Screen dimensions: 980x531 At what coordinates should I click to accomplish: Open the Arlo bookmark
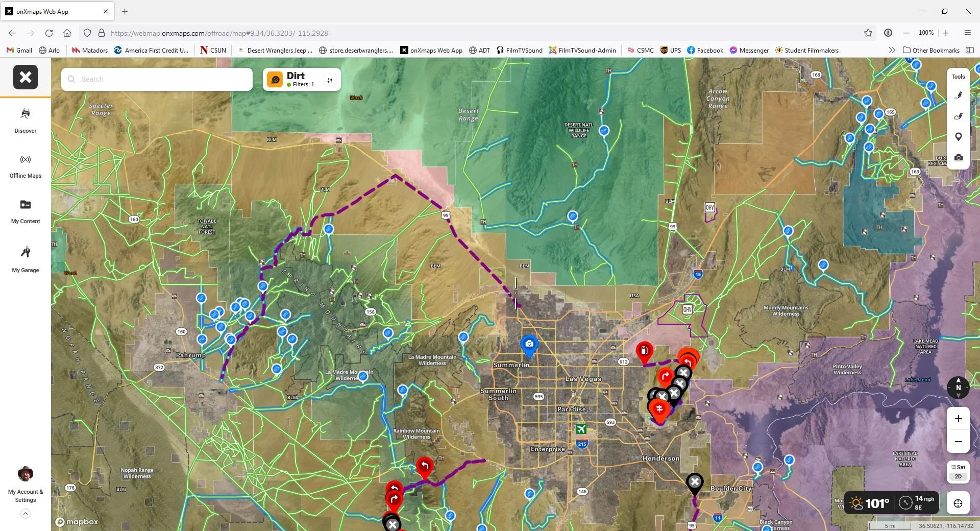[49, 50]
